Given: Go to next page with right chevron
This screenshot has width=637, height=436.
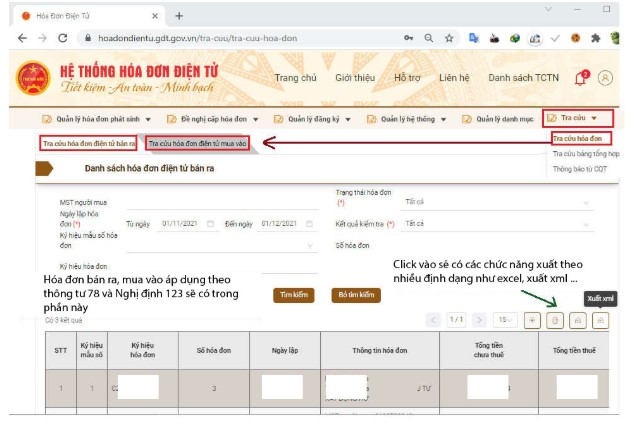Looking at the screenshot, I should pos(479,320).
